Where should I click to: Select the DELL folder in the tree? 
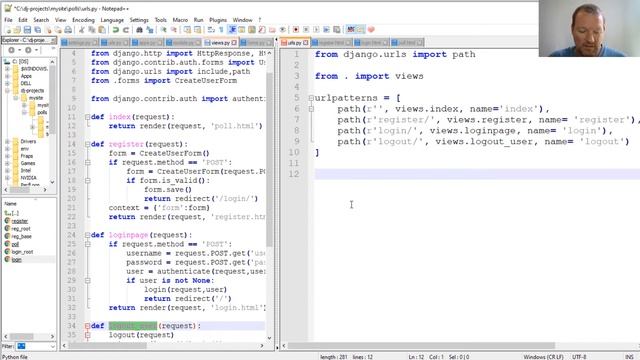(x=26, y=83)
